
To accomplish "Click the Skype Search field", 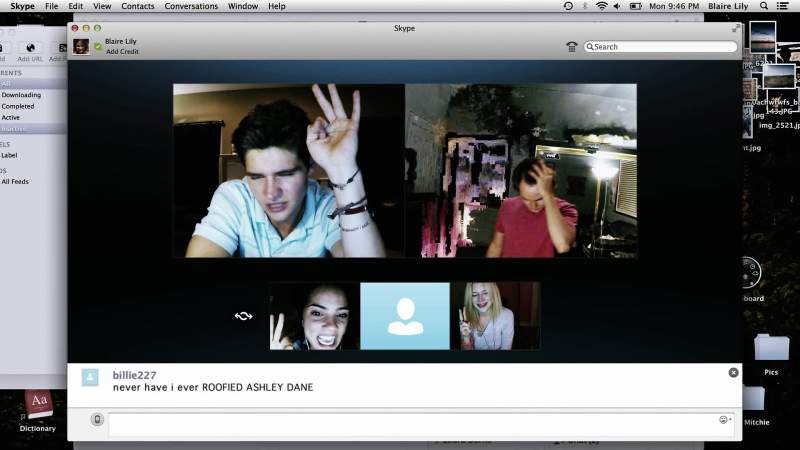I will point(661,46).
